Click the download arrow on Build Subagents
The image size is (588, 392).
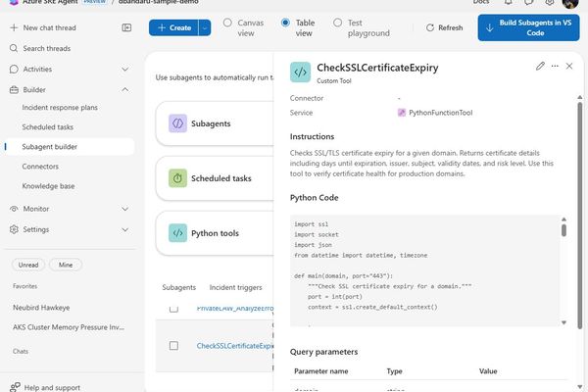coord(489,27)
